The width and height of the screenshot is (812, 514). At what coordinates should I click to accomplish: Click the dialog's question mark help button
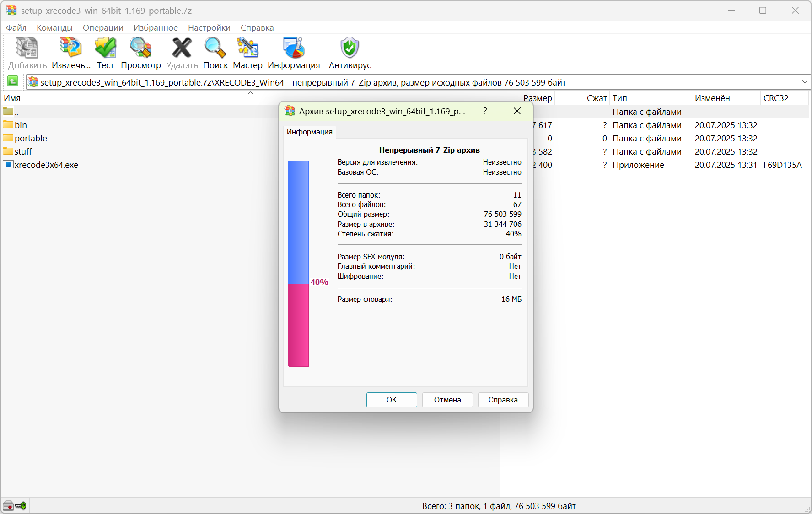[485, 111]
